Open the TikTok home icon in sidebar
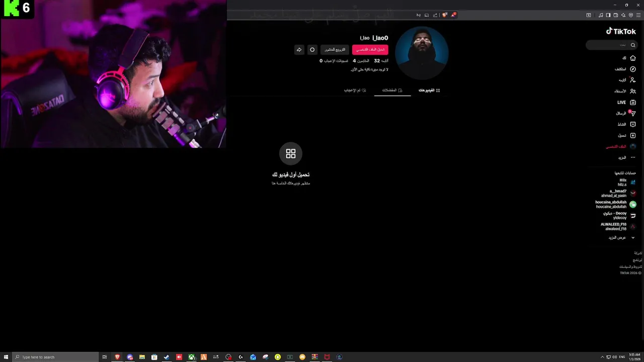644x362 pixels. tap(633, 58)
